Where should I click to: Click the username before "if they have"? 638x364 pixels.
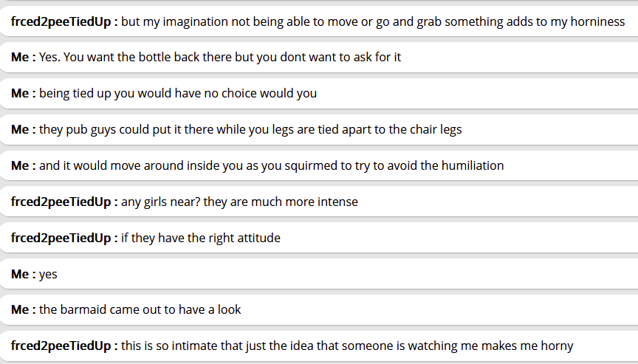62,238
